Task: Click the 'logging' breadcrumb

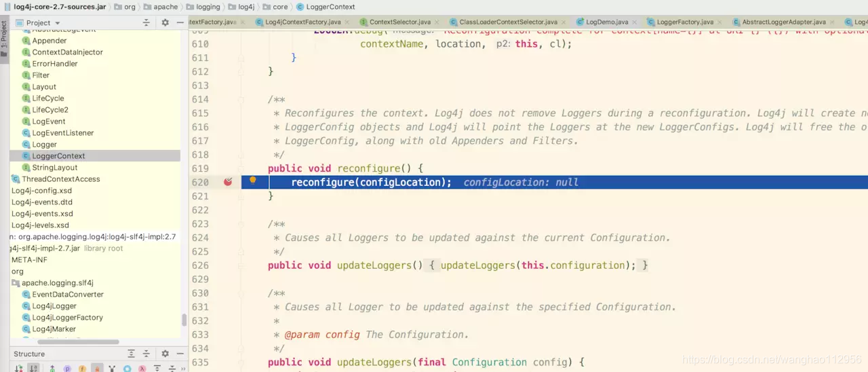Action: click(x=208, y=7)
